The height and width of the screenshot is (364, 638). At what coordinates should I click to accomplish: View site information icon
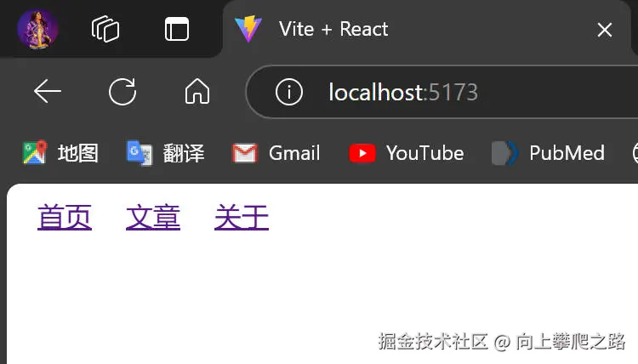(289, 92)
